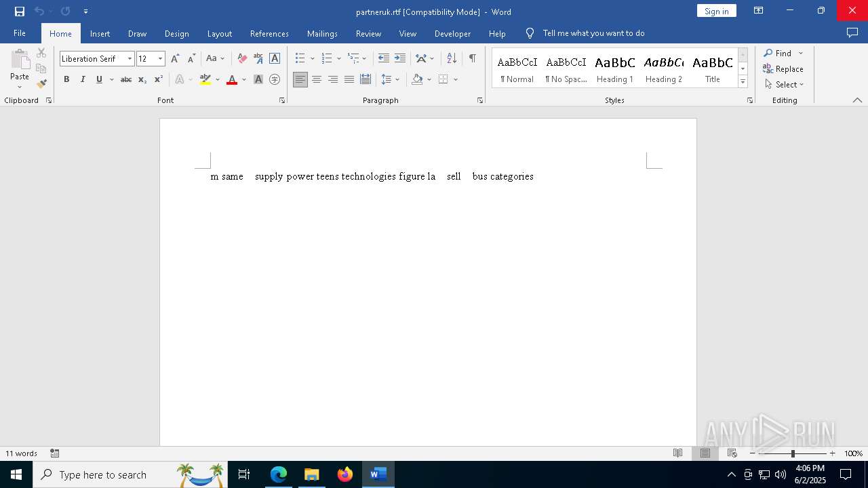Toggle Center alignment

tap(317, 79)
